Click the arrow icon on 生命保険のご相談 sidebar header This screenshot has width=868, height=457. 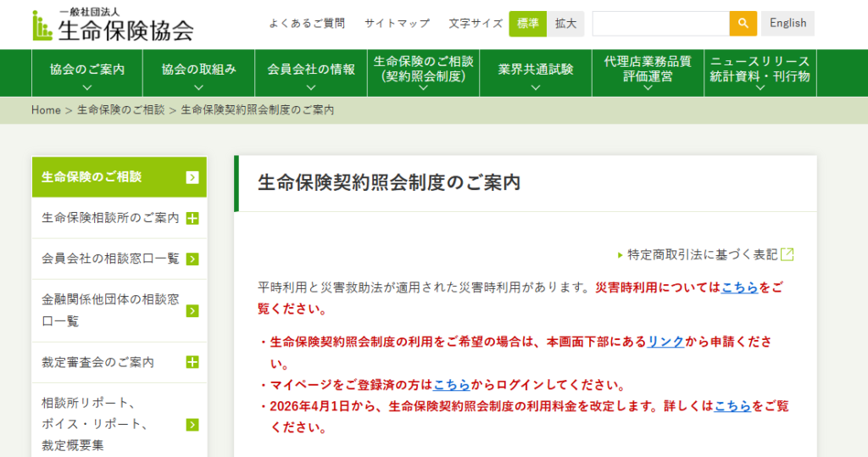coord(192,177)
